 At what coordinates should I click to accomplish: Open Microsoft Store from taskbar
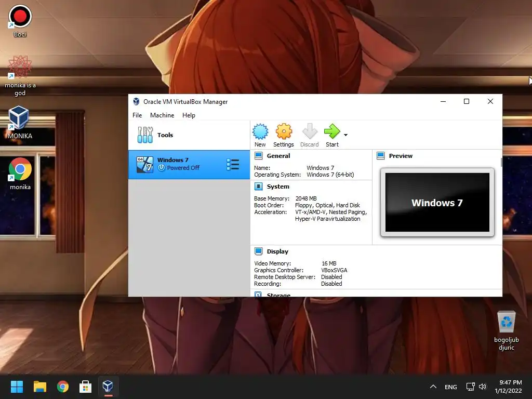86,387
